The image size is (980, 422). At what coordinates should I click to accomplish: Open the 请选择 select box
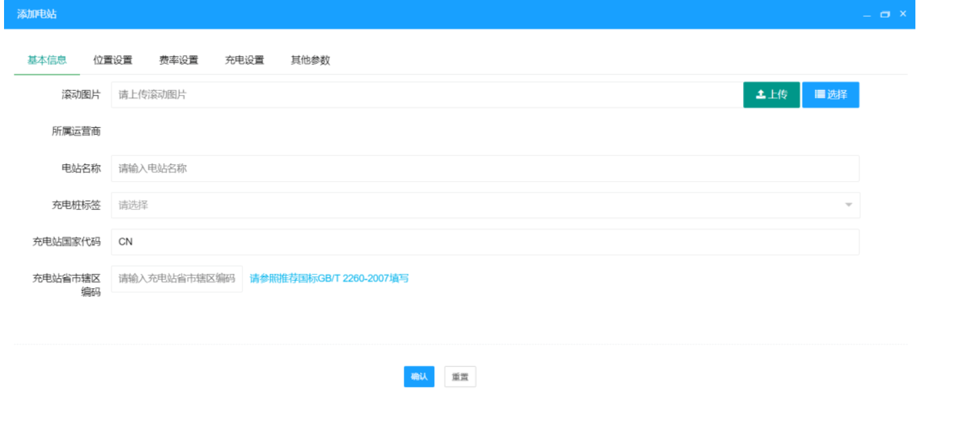[471, 205]
